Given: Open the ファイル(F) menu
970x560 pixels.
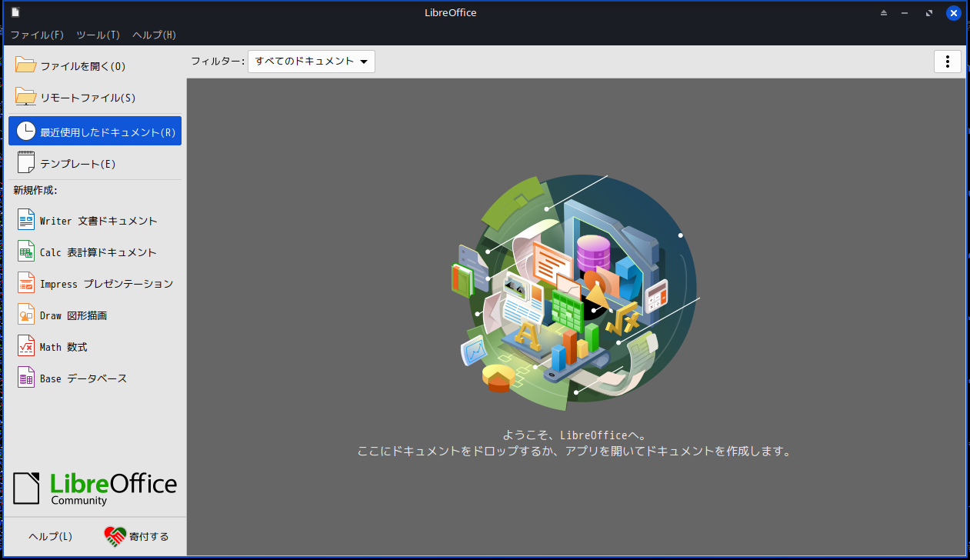Looking at the screenshot, I should pos(37,35).
